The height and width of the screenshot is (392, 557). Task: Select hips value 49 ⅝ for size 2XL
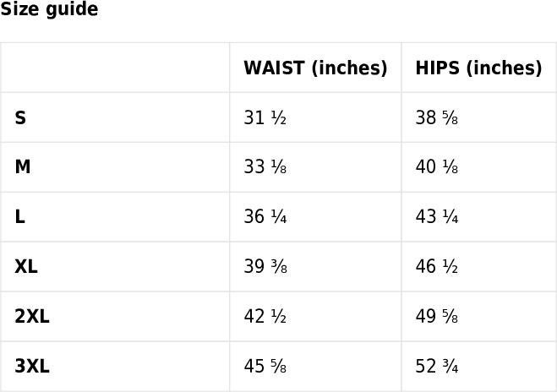437,316
